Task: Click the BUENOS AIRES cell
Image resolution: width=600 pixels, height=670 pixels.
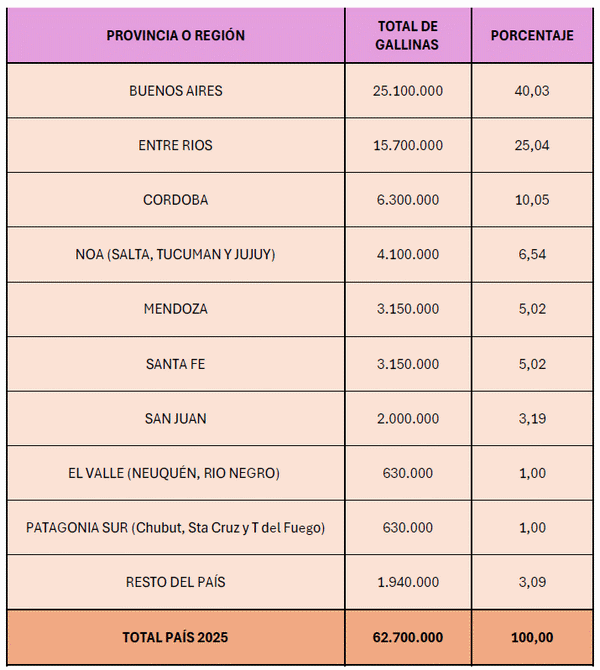Action: 176,91
